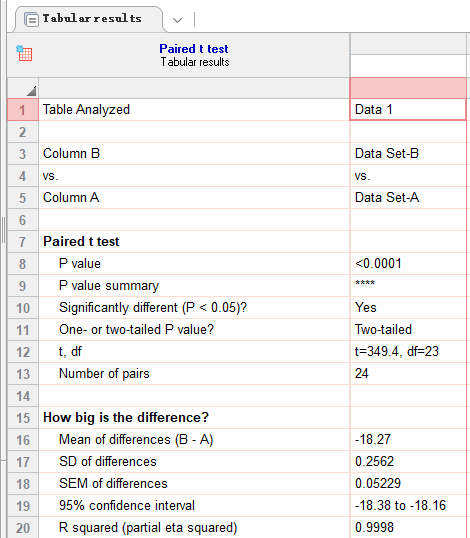The image size is (470, 538).
Task: Expand the results tab dropdown chevron
Action: [x=177, y=20]
